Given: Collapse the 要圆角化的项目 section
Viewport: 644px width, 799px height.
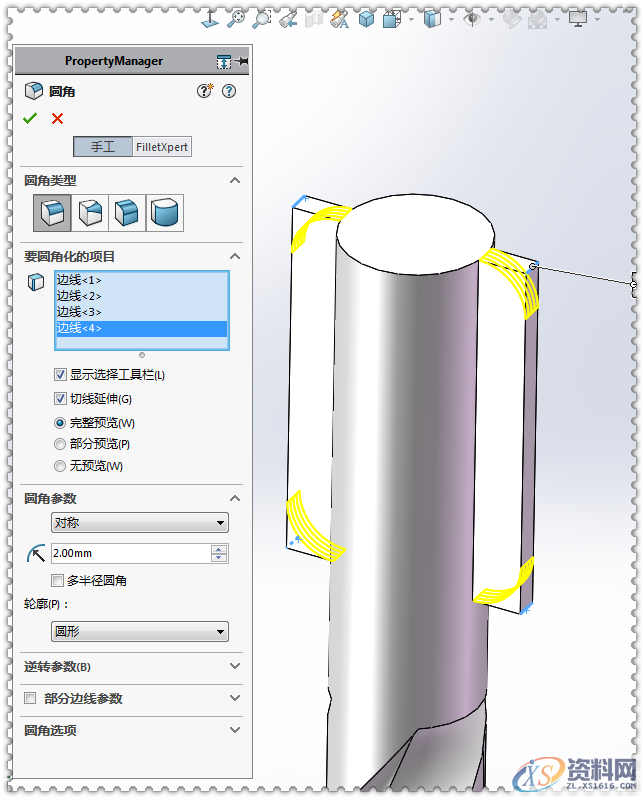Looking at the screenshot, I should click(x=235, y=256).
